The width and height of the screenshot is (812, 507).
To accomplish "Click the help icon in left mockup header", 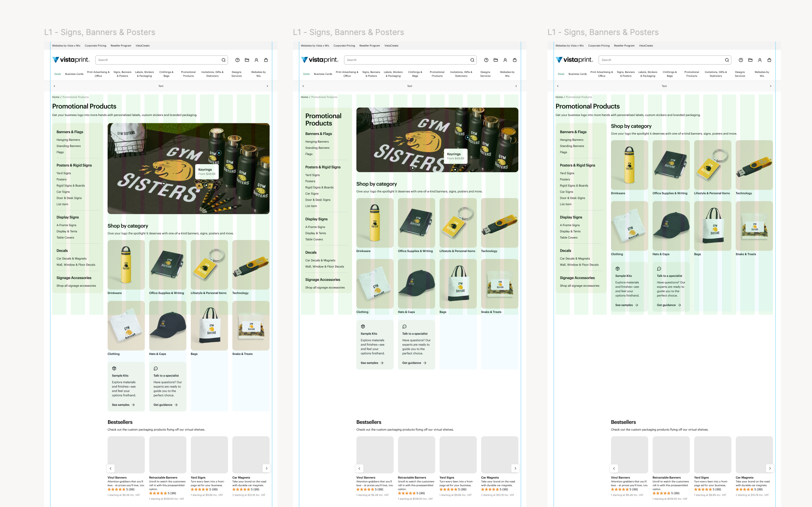I will tap(237, 60).
